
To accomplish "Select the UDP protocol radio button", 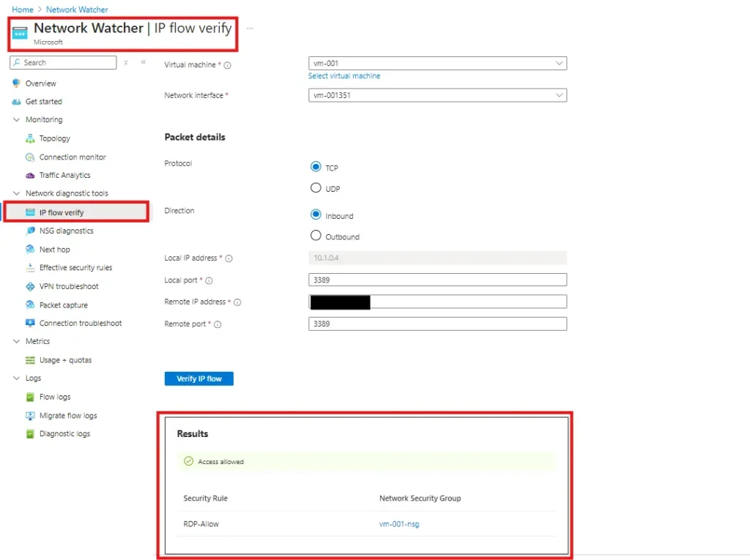I will click(x=316, y=188).
